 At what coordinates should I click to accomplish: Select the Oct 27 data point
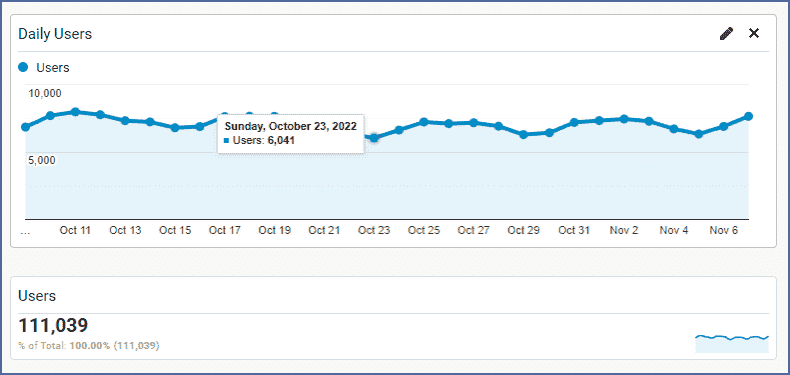coord(473,122)
